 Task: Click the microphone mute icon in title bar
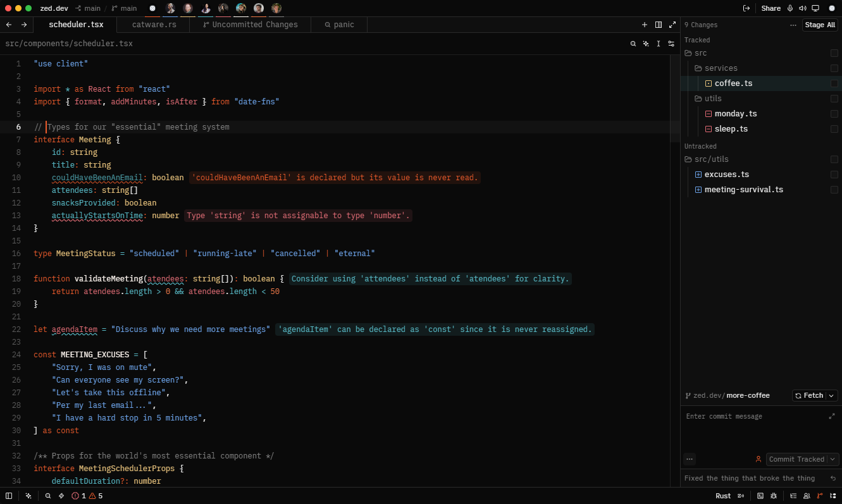point(790,8)
